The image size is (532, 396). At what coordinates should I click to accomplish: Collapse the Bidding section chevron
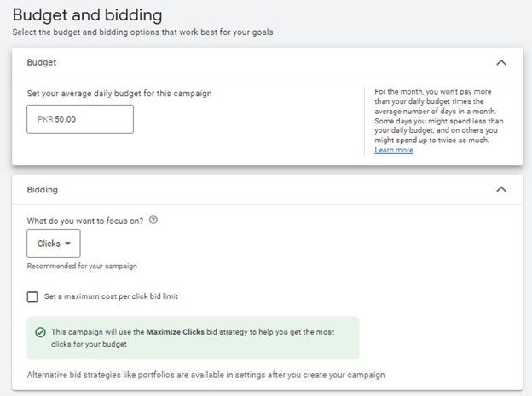point(500,189)
